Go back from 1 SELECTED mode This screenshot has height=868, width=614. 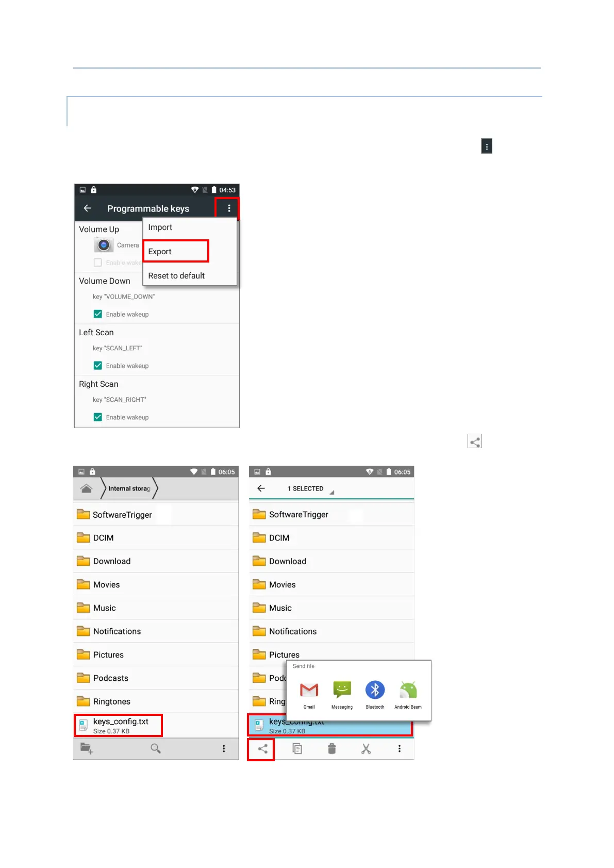tap(261, 488)
